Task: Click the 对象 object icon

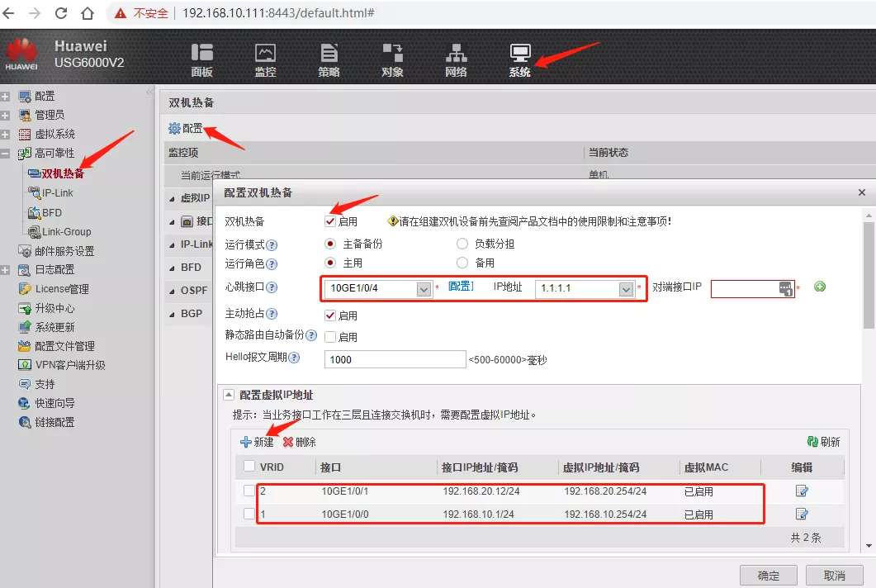Action: [x=392, y=54]
